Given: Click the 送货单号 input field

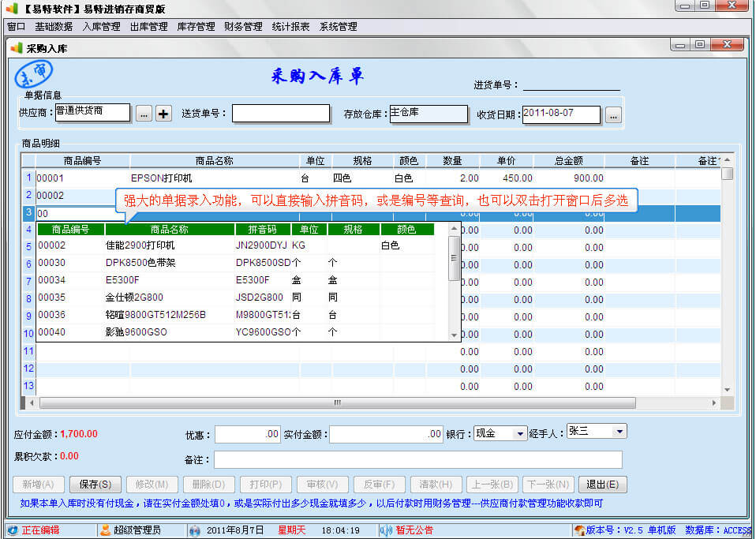Looking at the screenshot, I should (x=281, y=114).
